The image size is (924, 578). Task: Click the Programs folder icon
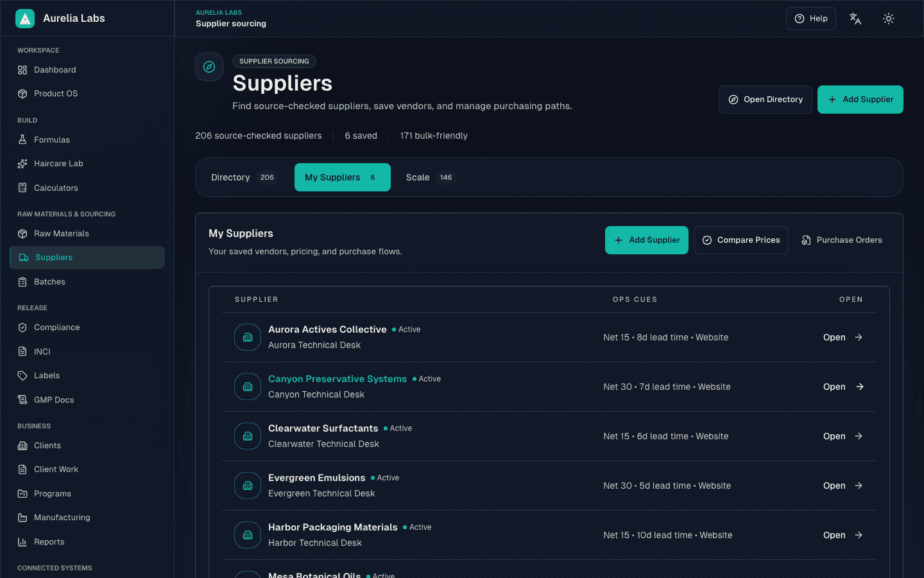pyautogui.click(x=22, y=494)
